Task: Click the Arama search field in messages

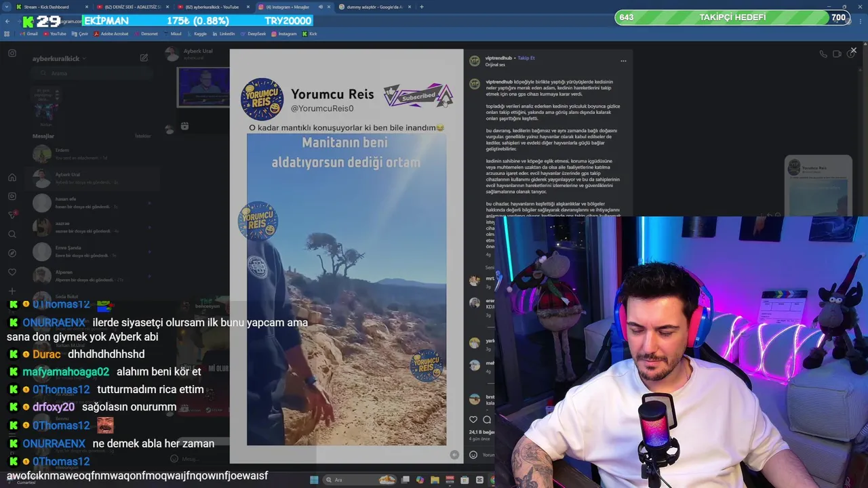Action: pos(94,73)
